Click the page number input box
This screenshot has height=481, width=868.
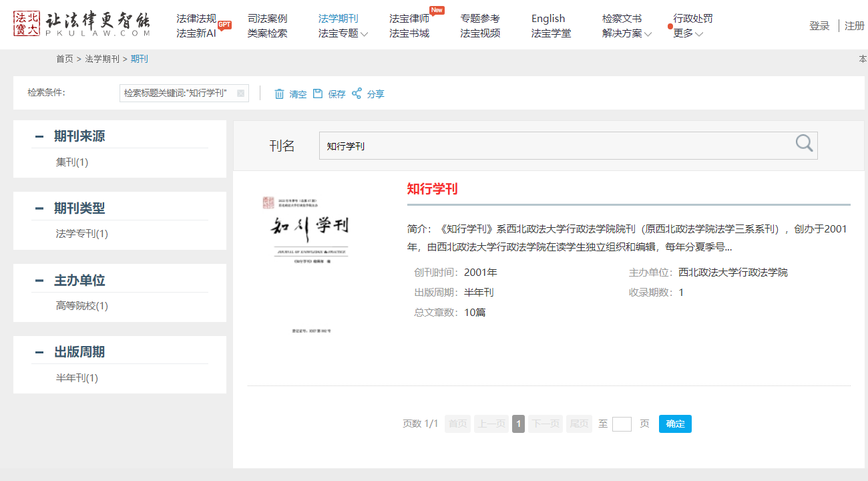[x=622, y=424]
